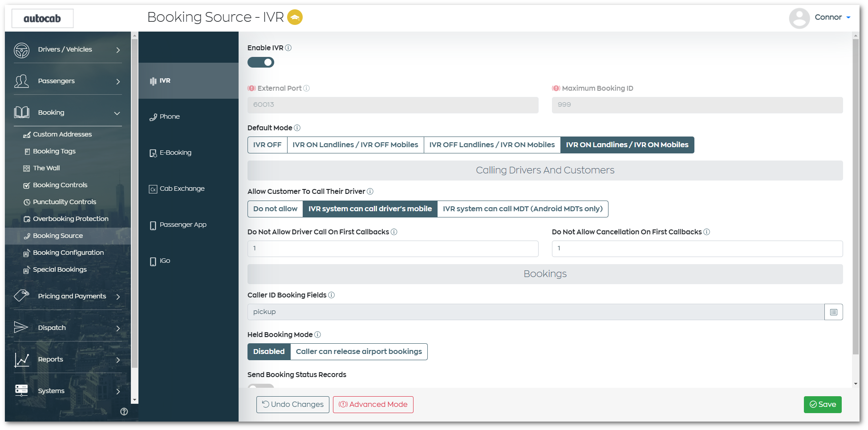Select the IVR OFF default mode
The height and width of the screenshot is (430, 868).
(267, 145)
